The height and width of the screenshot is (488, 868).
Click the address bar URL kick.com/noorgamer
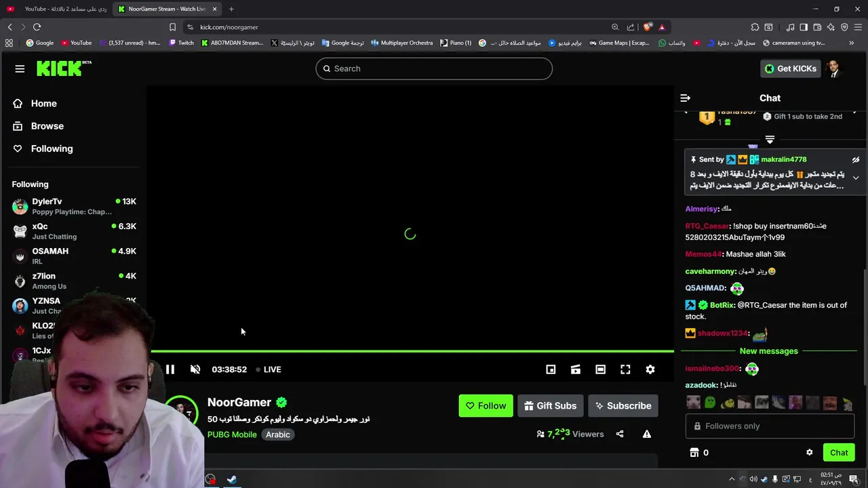pyautogui.click(x=229, y=27)
